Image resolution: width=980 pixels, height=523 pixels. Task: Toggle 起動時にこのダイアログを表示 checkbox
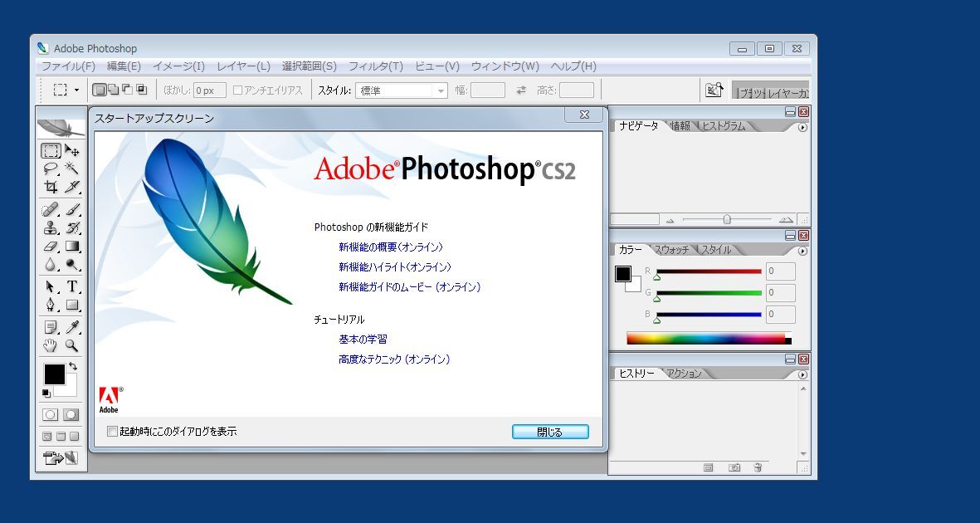point(113,431)
